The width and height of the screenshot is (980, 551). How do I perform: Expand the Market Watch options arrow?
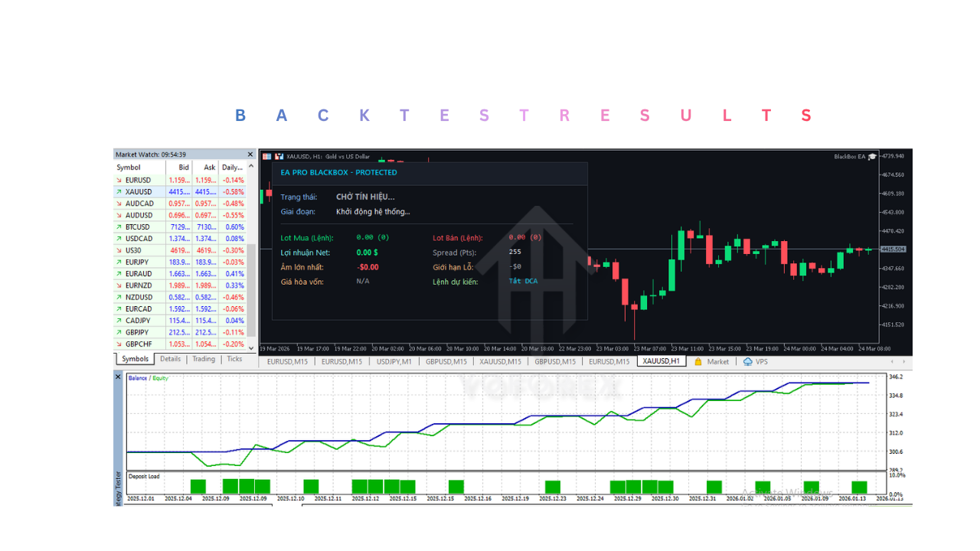[250, 167]
